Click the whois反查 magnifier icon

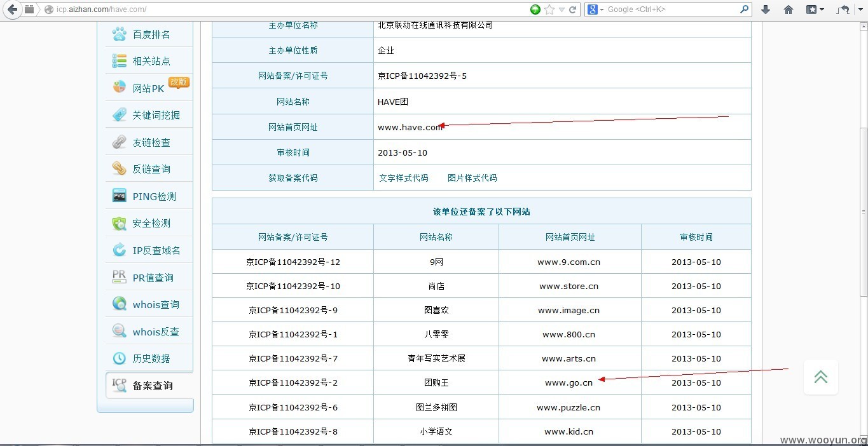(119, 331)
